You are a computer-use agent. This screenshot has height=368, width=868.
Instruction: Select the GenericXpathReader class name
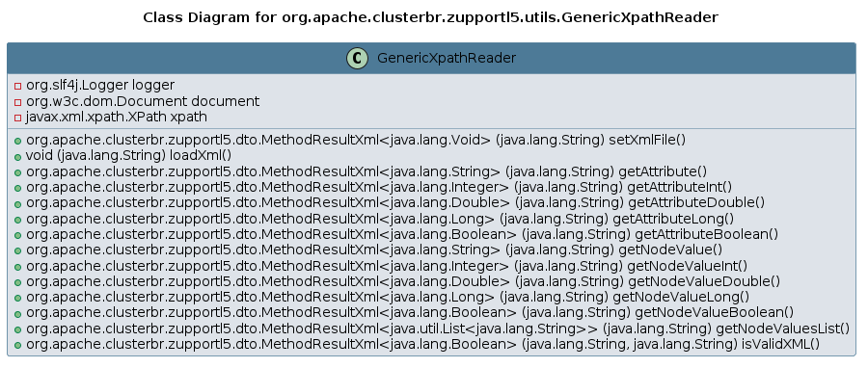pyautogui.click(x=447, y=58)
